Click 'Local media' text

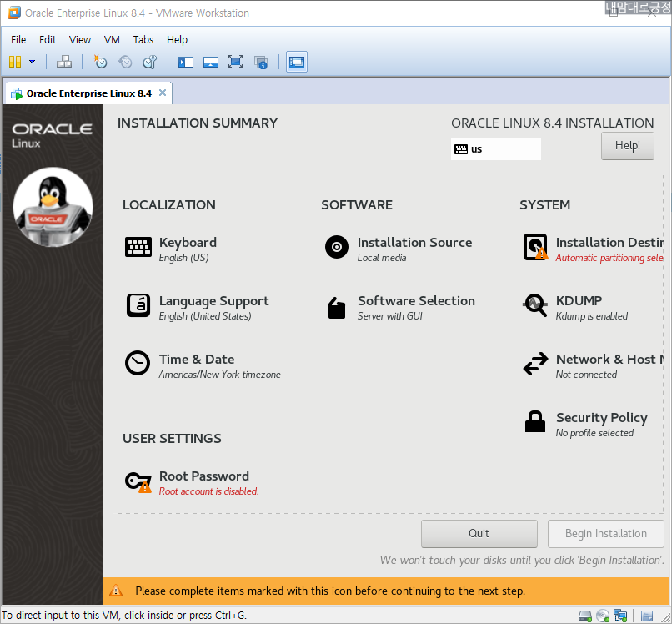(x=382, y=258)
